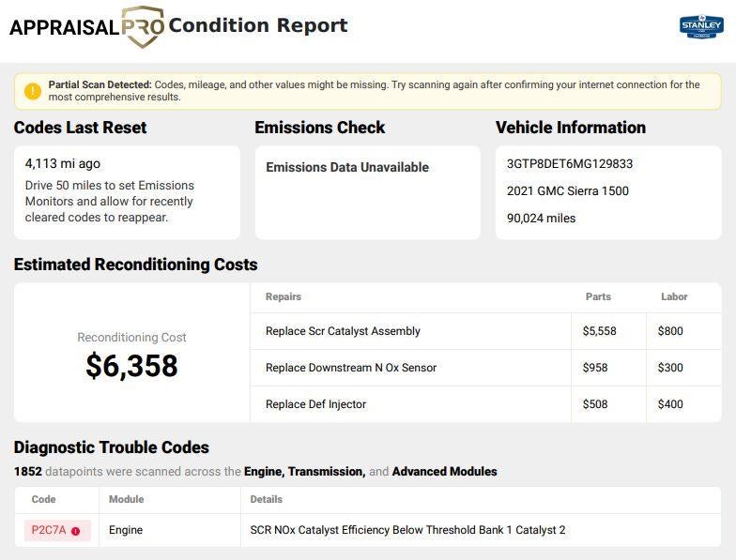
Task: Click the SCR NOx Catalyst Efficiency details text
Action: click(x=407, y=530)
